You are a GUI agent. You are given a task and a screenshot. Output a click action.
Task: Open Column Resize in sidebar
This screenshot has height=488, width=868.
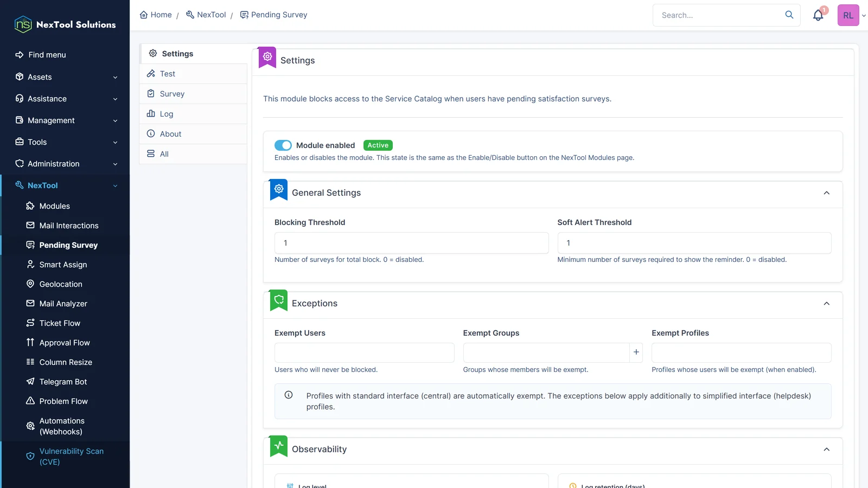[x=65, y=362]
